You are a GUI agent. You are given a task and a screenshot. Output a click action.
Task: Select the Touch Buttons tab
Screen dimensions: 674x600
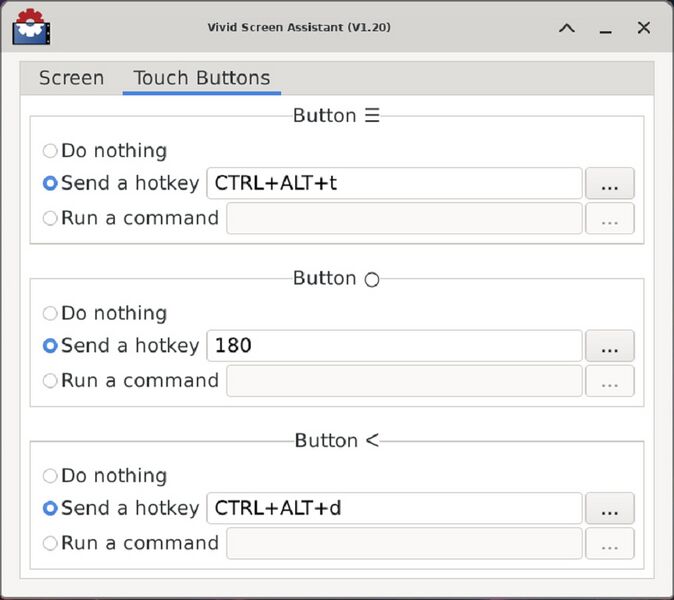(201, 78)
